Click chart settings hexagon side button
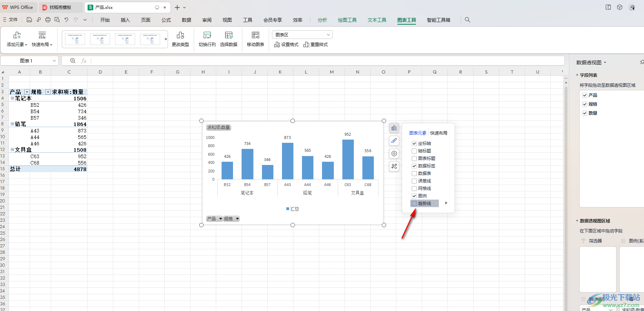 click(394, 154)
